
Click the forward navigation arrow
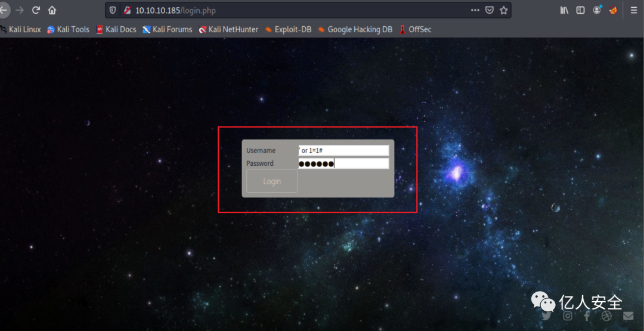[19, 10]
